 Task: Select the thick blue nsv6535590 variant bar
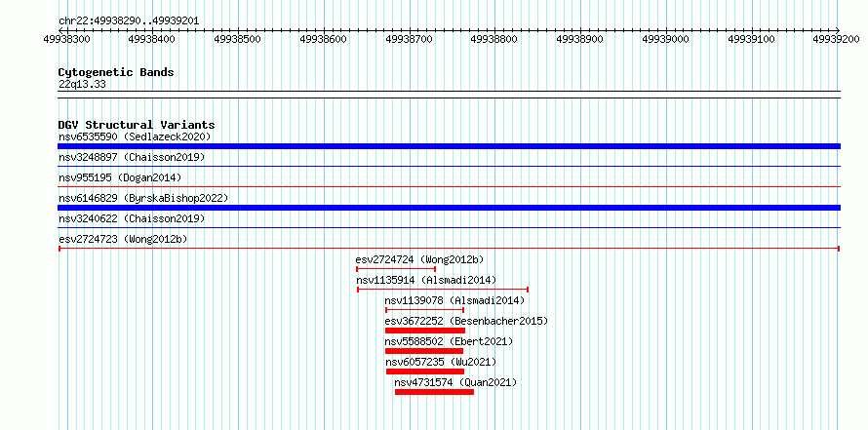[x=449, y=146]
